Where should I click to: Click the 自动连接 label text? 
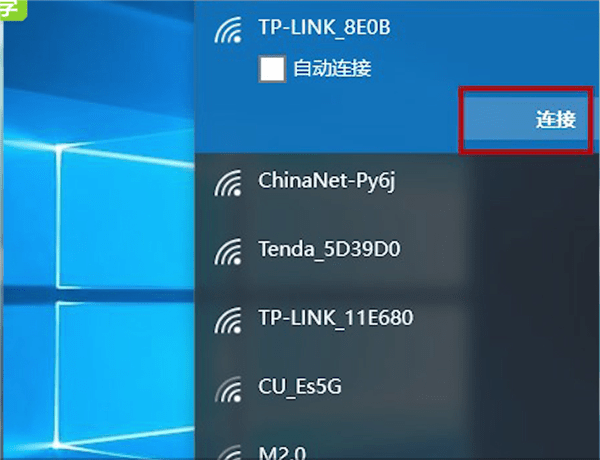tap(332, 69)
